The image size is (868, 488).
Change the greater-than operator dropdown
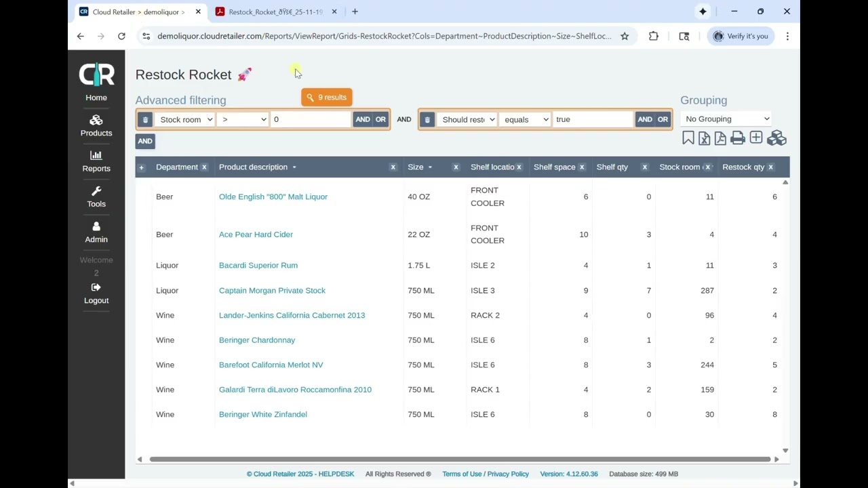pyautogui.click(x=243, y=119)
